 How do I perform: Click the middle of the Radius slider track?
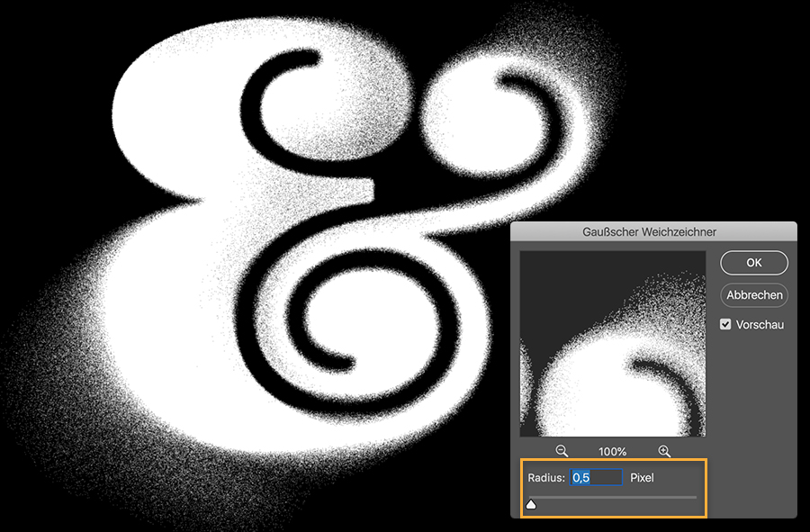click(x=613, y=498)
